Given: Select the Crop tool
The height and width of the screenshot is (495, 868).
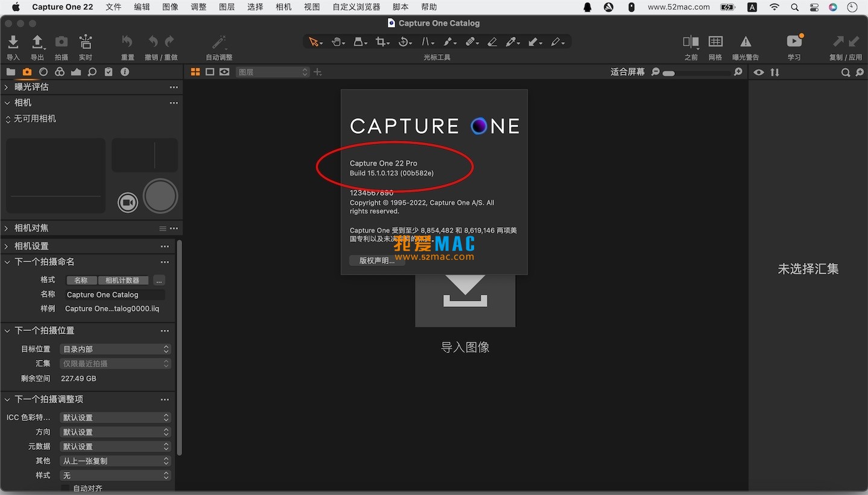Looking at the screenshot, I should click(382, 42).
